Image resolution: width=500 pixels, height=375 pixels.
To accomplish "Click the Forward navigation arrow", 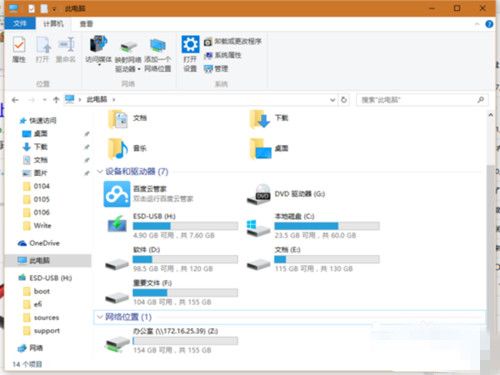I will coord(31,100).
